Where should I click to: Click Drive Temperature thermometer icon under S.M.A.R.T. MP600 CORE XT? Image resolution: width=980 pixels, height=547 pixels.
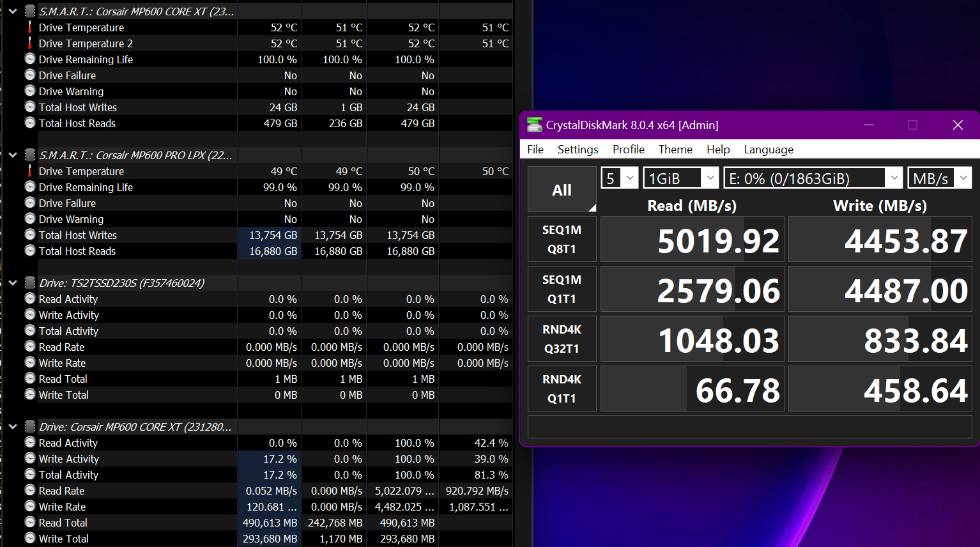[29, 27]
